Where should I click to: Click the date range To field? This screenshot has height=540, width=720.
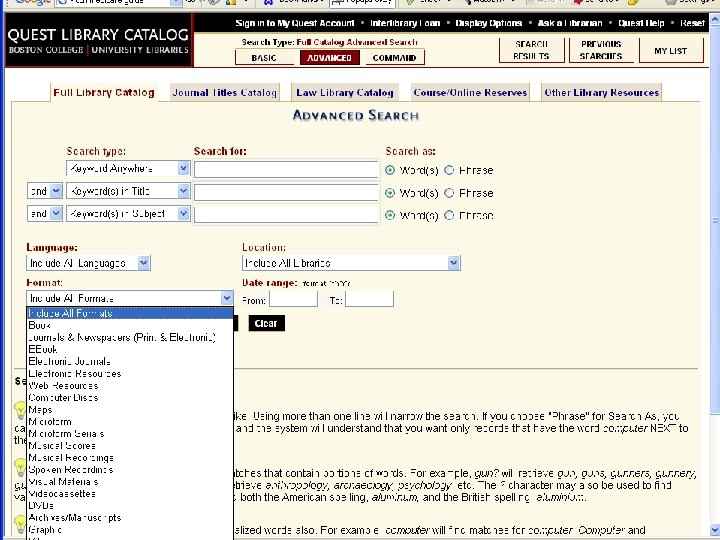click(370, 299)
